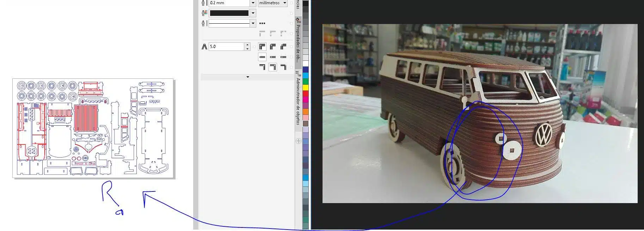Tick the small box right of the line cap icons
The height and width of the screenshot is (231, 644).
tap(291, 57)
